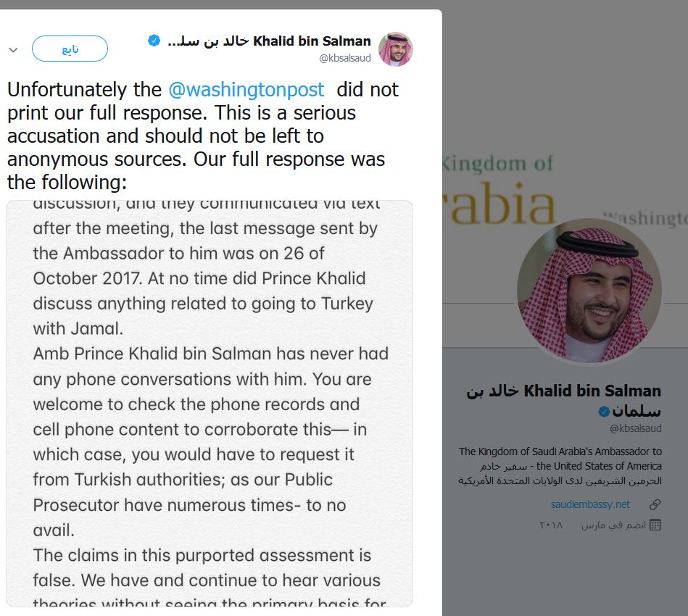This screenshot has height=616, width=688.
Task: Click verified badge beside سلمان on profile
Action: pos(603,412)
